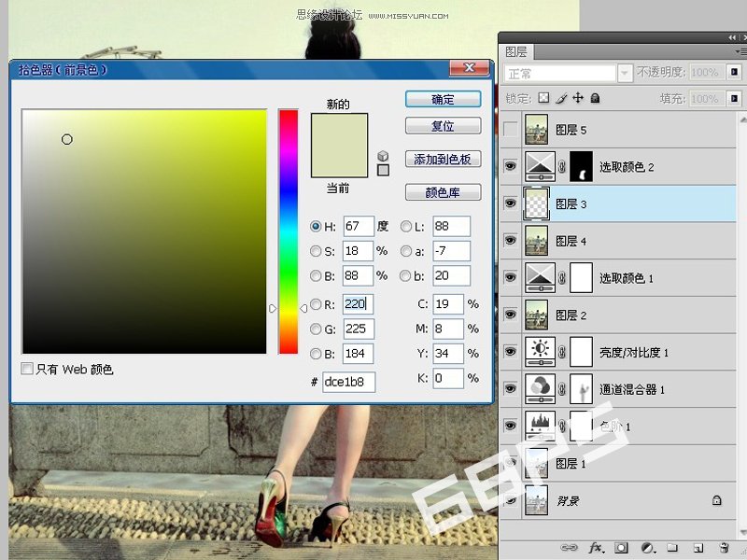The width and height of the screenshot is (747, 560).
Task: Click the lock transparent pixels icon
Action: tap(543, 98)
